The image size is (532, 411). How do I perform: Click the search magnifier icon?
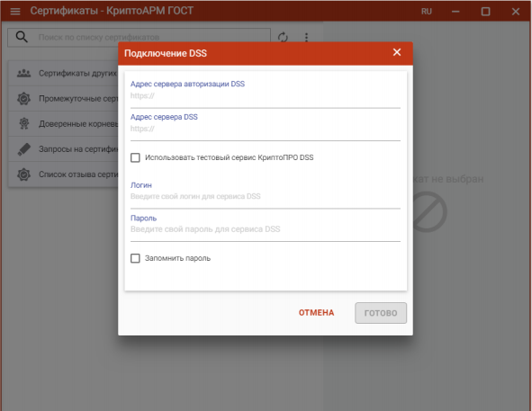22,37
